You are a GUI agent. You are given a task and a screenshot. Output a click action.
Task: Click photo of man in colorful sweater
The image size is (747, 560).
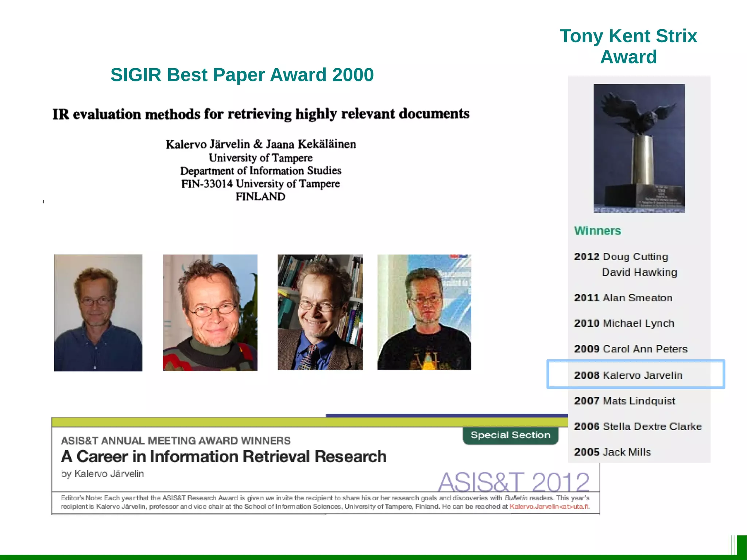click(x=210, y=313)
